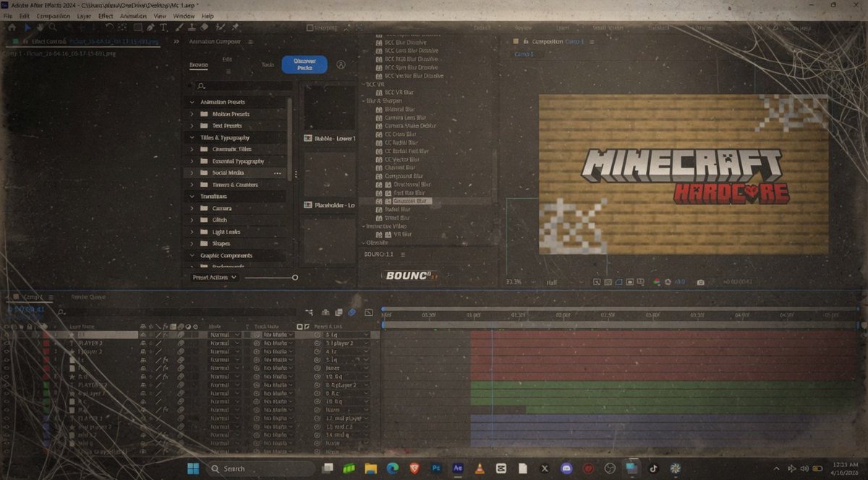The width and height of the screenshot is (868, 480).
Task: Go to the Home screen icon
Action: pos(12,27)
